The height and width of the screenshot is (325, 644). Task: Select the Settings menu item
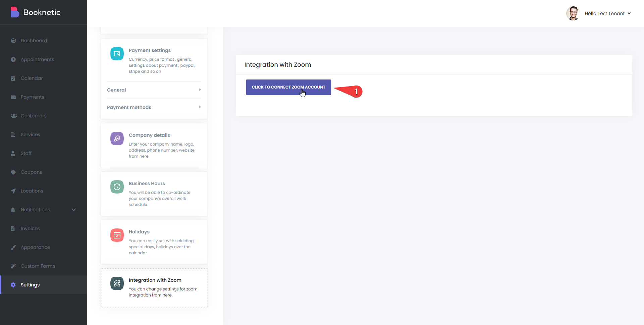(x=44, y=285)
